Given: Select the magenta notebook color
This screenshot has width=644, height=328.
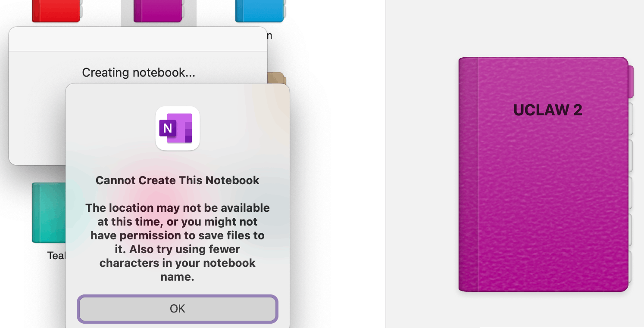Looking at the screenshot, I should 159,11.
